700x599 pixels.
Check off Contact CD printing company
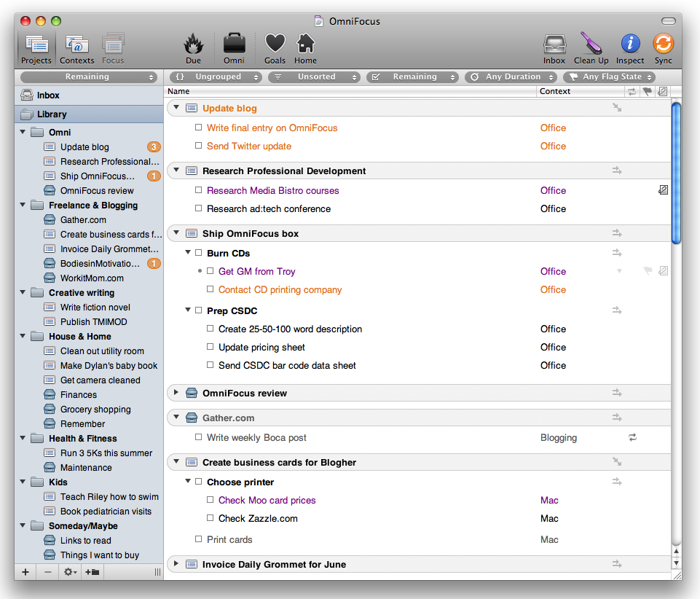point(210,289)
